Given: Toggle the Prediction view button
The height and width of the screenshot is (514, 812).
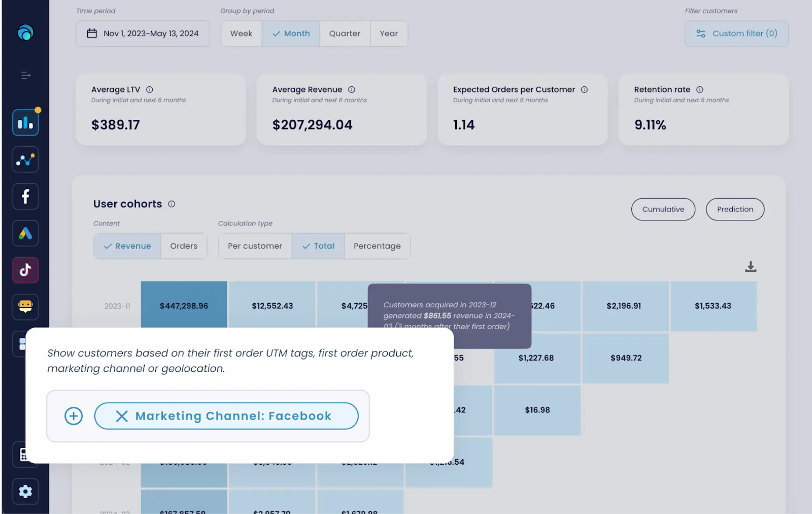Looking at the screenshot, I should [x=734, y=209].
